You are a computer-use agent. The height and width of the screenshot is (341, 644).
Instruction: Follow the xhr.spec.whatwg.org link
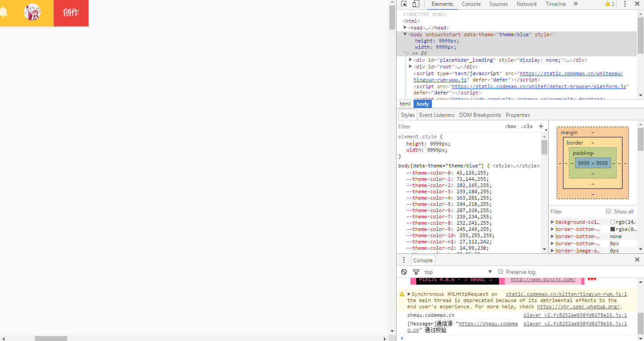point(578,307)
